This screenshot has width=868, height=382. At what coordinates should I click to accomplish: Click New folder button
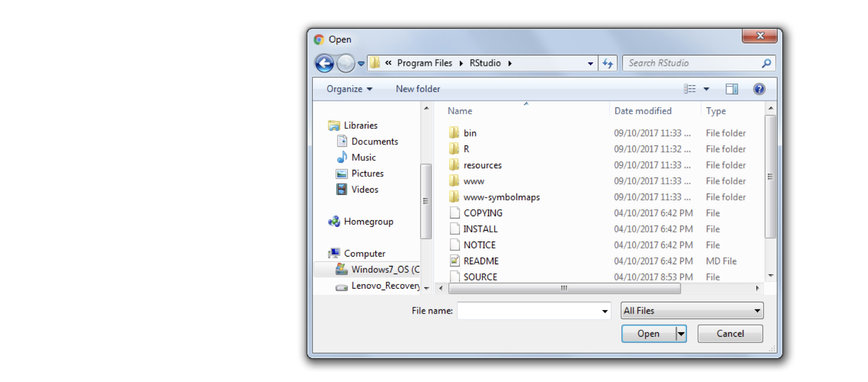tap(418, 89)
